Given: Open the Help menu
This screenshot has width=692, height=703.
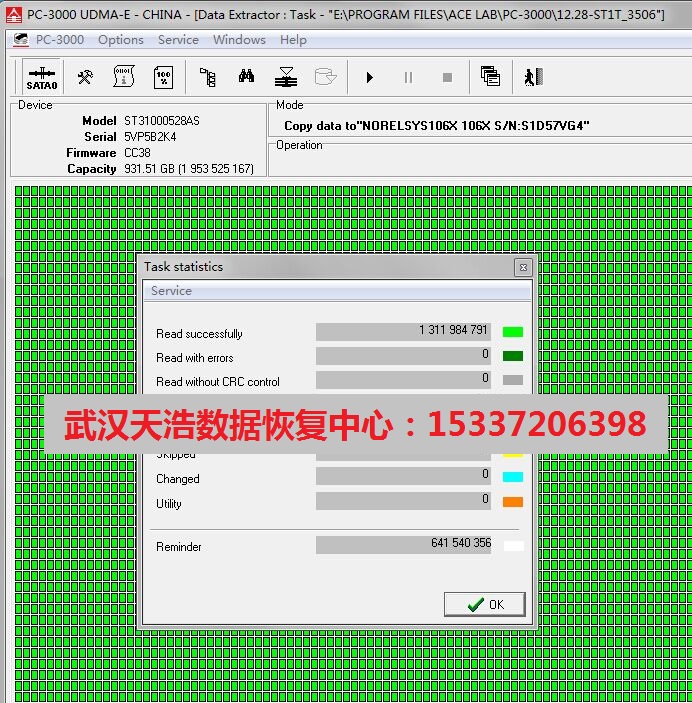Looking at the screenshot, I should tap(293, 40).
